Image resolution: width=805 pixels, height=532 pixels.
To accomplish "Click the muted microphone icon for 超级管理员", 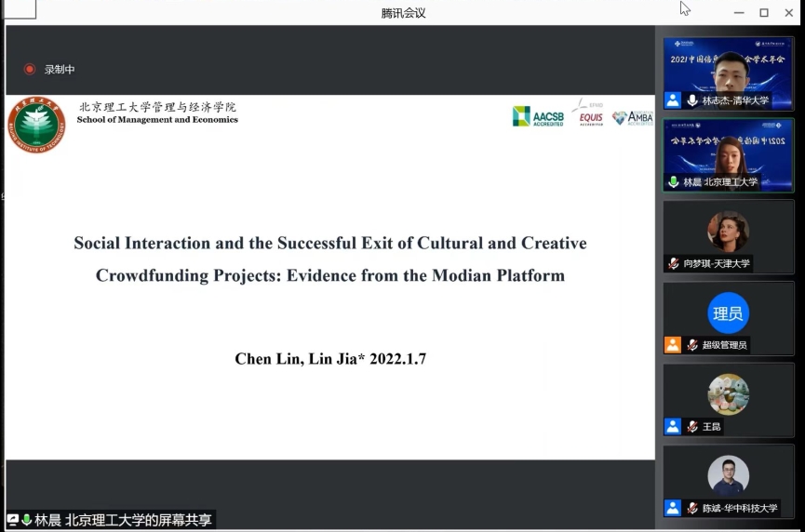I will click(692, 345).
